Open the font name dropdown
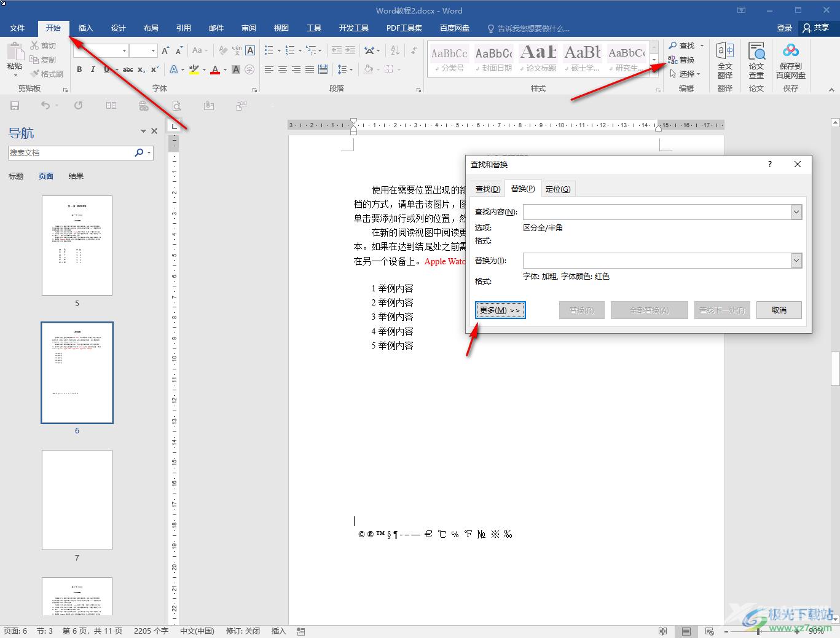Screen dimensions: 840x638 coord(124,50)
